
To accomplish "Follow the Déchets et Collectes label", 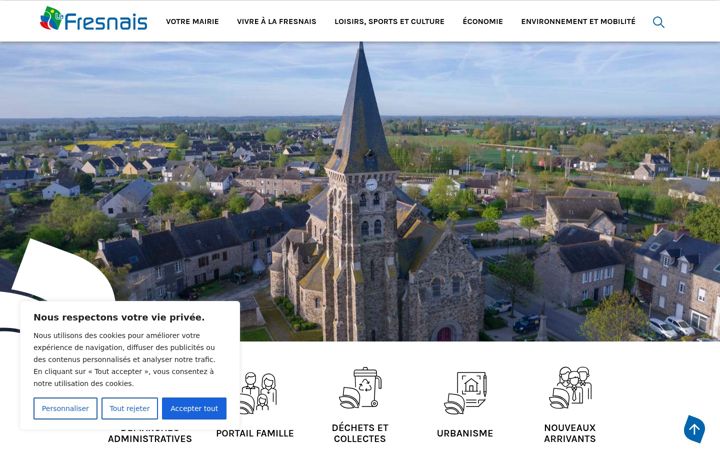I will tap(360, 433).
